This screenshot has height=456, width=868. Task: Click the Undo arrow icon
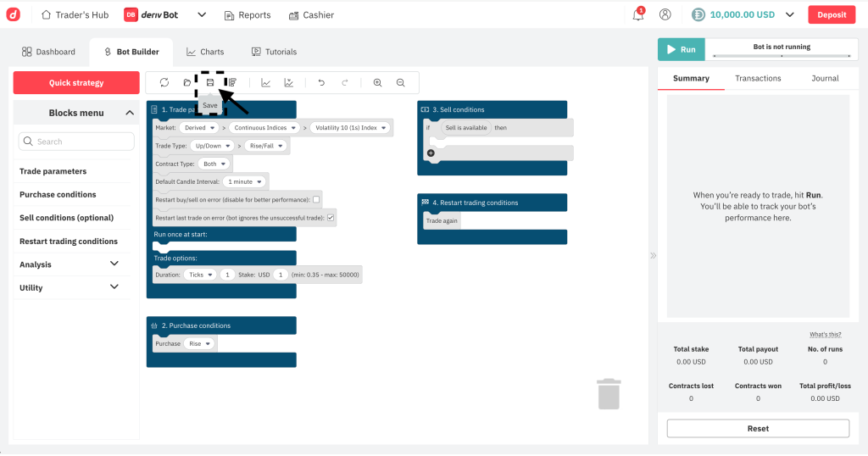click(321, 82)
